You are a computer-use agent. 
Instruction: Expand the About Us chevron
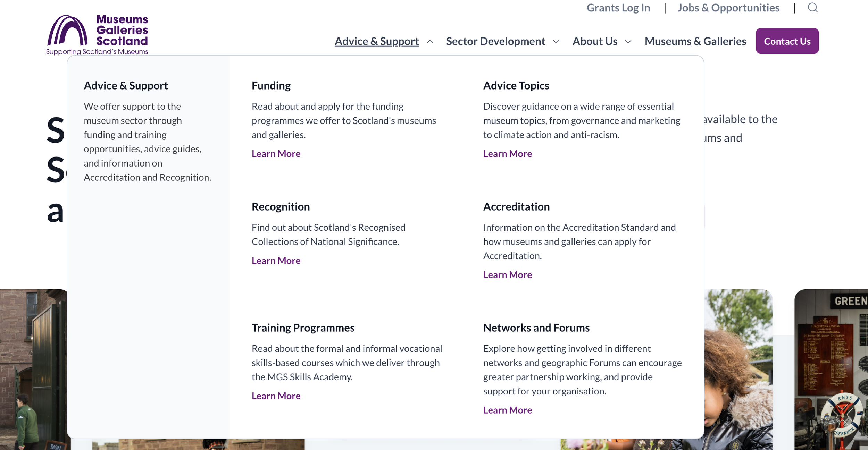point(628,42)
